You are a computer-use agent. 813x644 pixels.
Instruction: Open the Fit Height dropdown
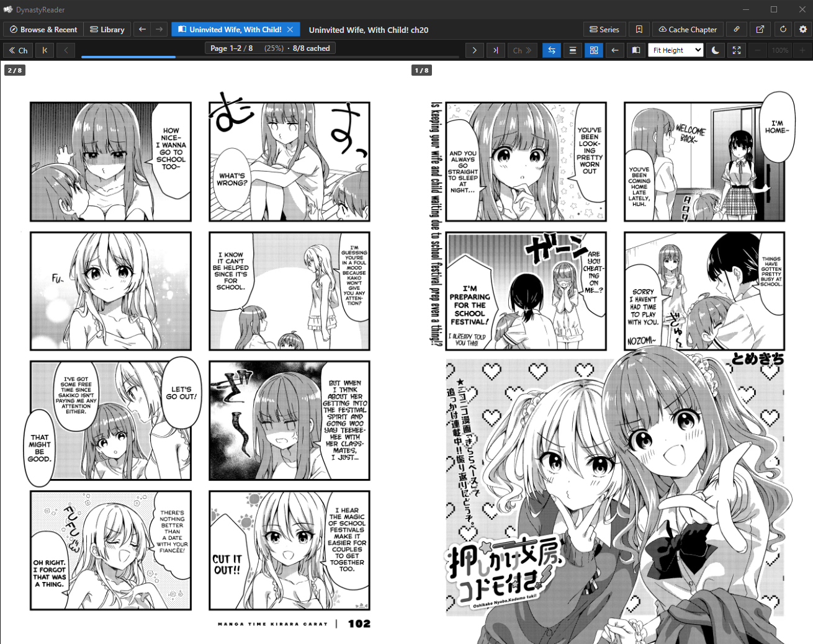[x=676, y=50]
